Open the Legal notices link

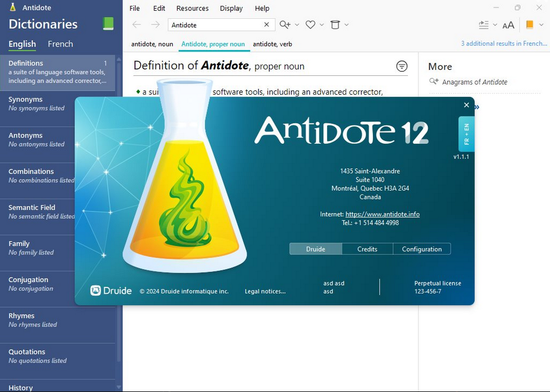click(265, 292)
